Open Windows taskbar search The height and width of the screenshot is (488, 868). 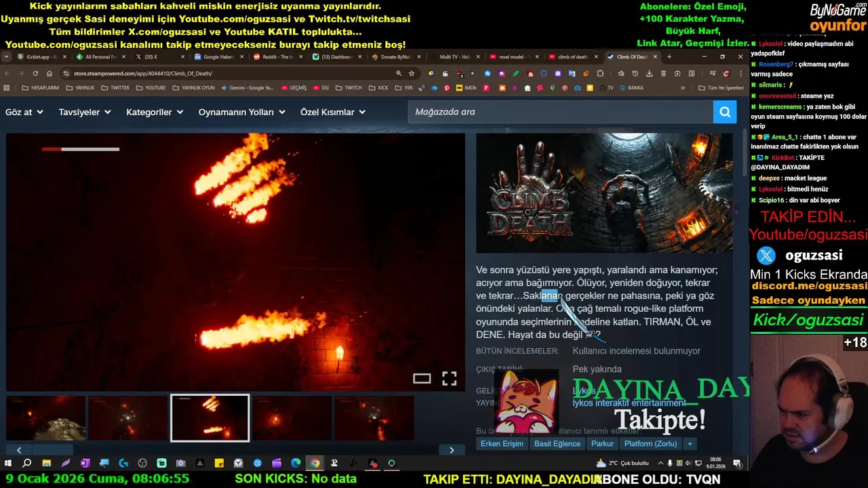27,463
